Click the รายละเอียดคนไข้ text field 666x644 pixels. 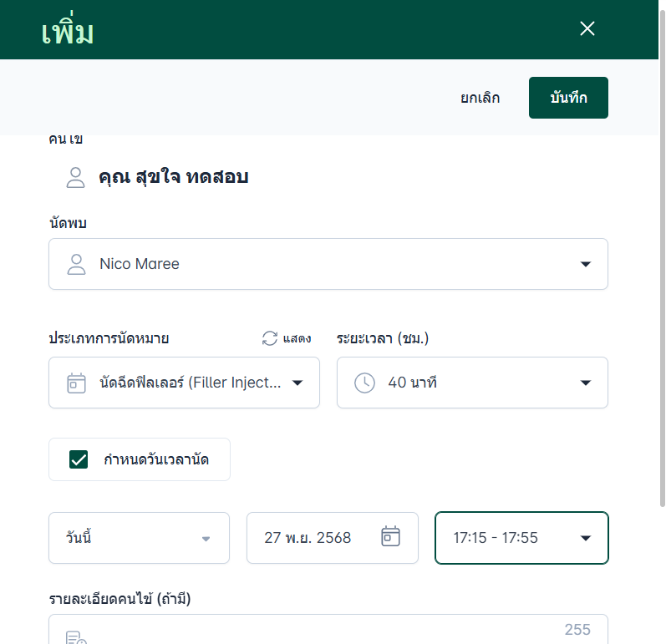click(x=328, y=631)
